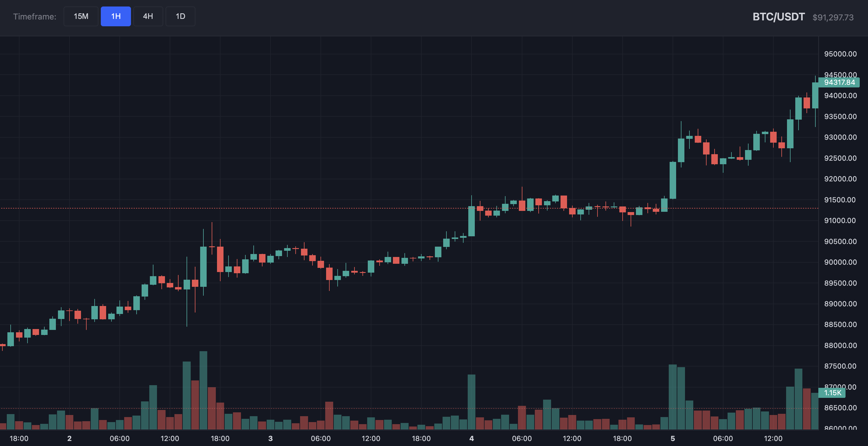Click the 95000.00 price axis label
868x446 pixels.
coord(841,54)
